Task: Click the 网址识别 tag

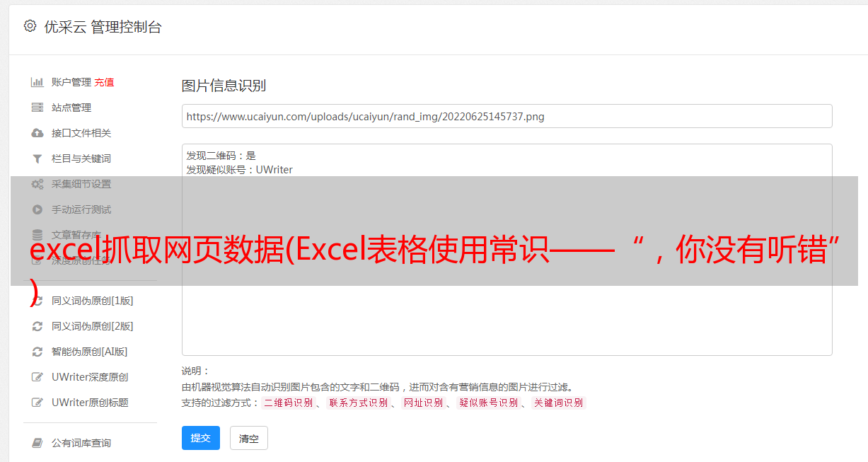Action: coord(423,403)
